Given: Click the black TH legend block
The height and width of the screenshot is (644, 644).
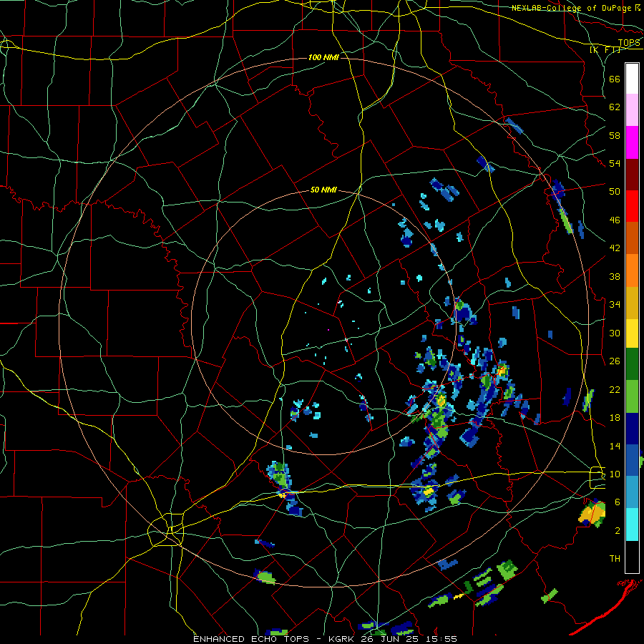Looking at the screenshot, I should click(x=632, y=557).
